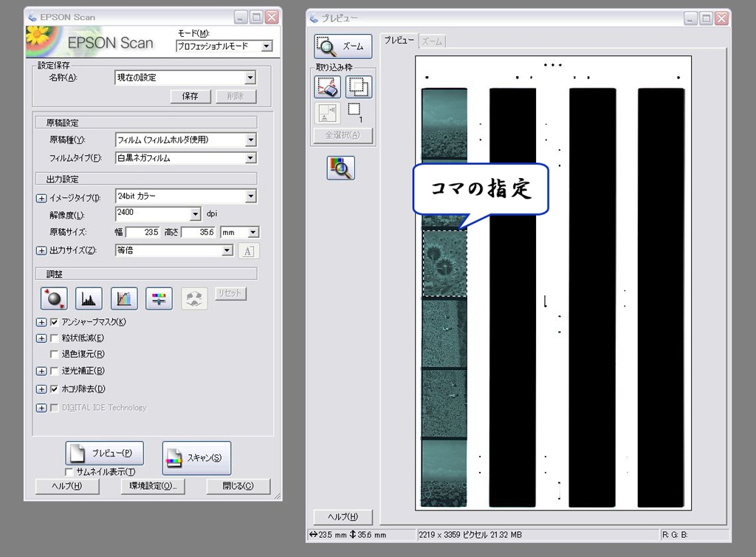Switch to the ズーム tab
Viewport: 756px width, 557px height.
432,41
